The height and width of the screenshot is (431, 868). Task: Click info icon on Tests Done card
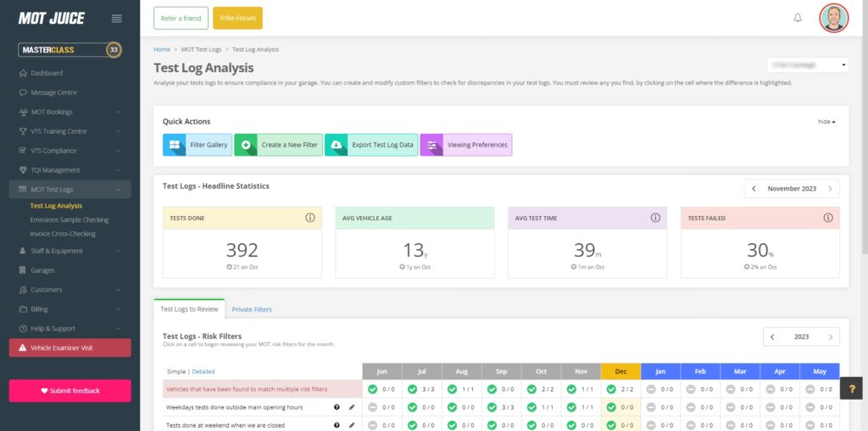[310, 218]
